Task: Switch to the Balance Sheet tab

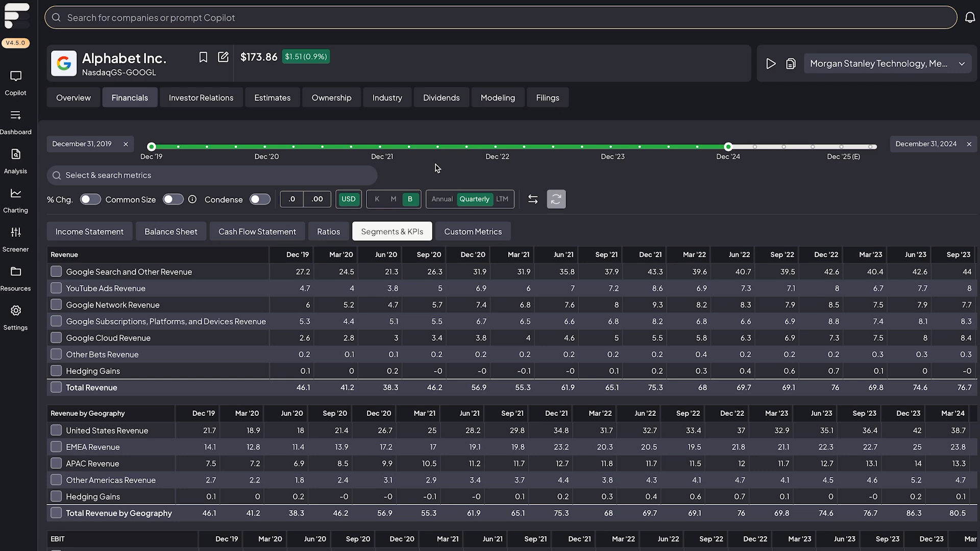Action: click(170, 232)
